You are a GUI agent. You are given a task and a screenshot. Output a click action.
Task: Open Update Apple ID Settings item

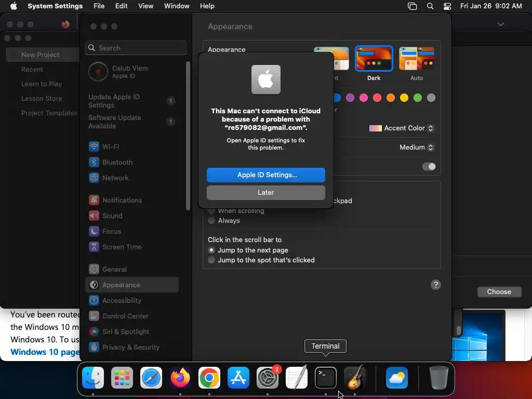131,101
